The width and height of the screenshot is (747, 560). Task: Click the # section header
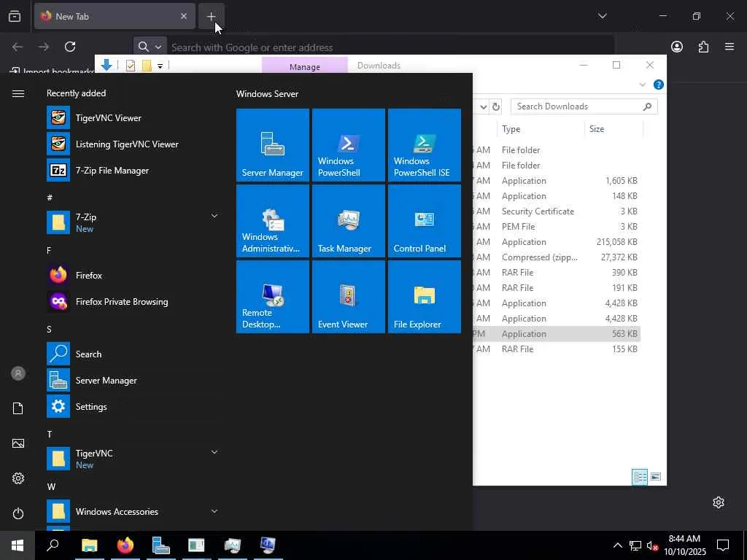(50, 198)
